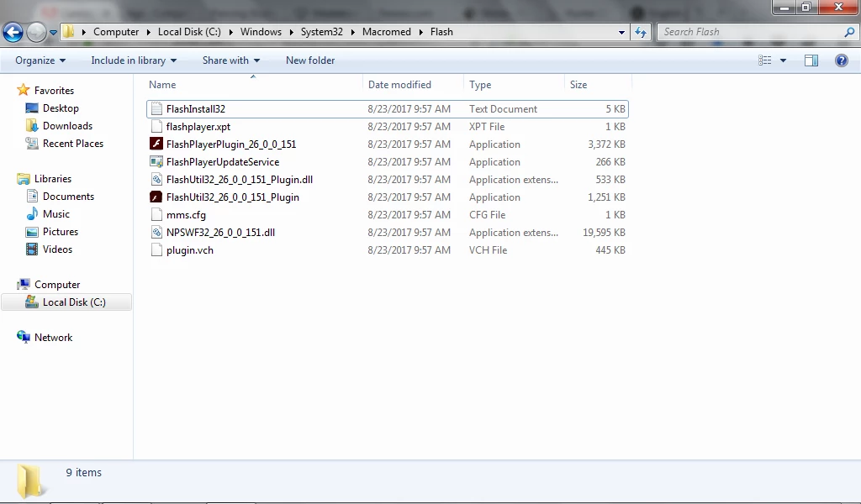861x504 pixels.
Task: Open the view options dropdown arrow
Action: [783, 60]
